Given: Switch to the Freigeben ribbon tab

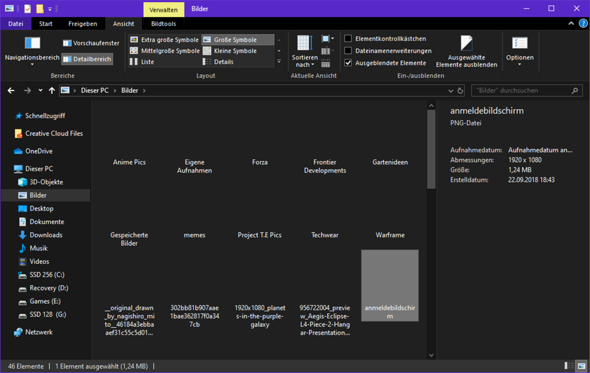Looking at the screenshot, I should point(83,24).
